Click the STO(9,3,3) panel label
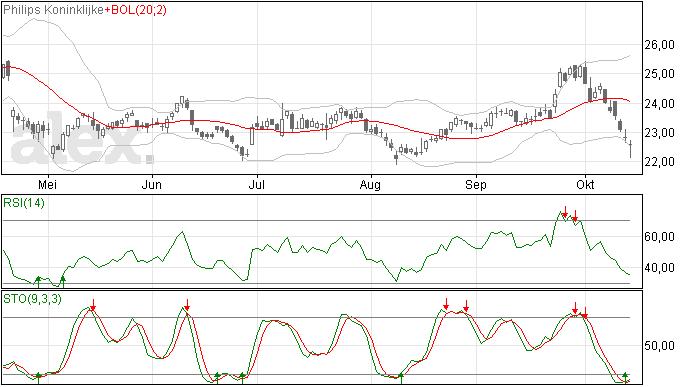This screenshot has width=690, height=387. pyautogui.click(x=32, y=299)
